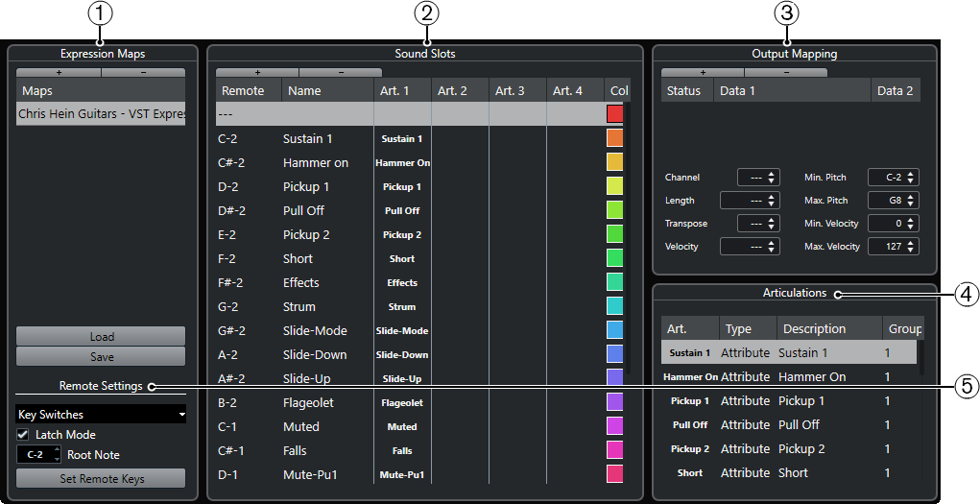Click the Description column header in Articulations

coord(828,328)
